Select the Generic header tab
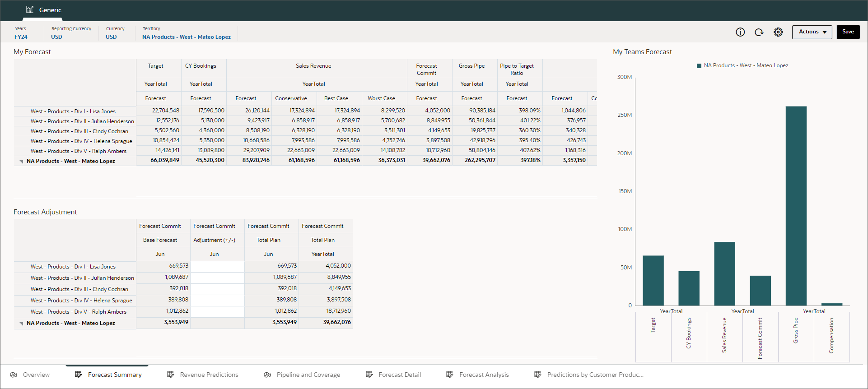Viewport: 868px width, 389px height. pos(43,10)
